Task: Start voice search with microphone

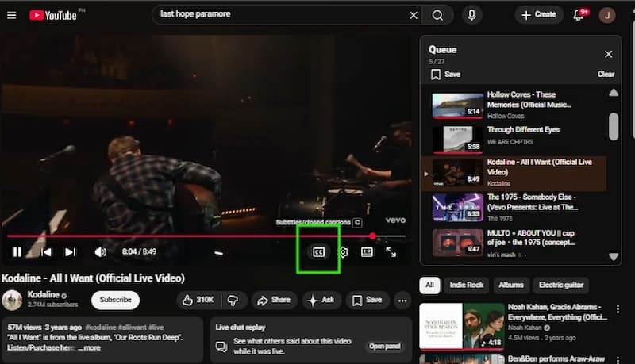Action: tap(471, 15)
